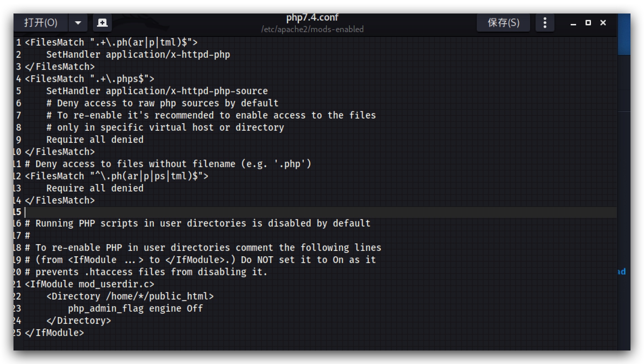644x364 pixels.
Task: Create a new document tab icon
Action: click(x=102, y=23)
